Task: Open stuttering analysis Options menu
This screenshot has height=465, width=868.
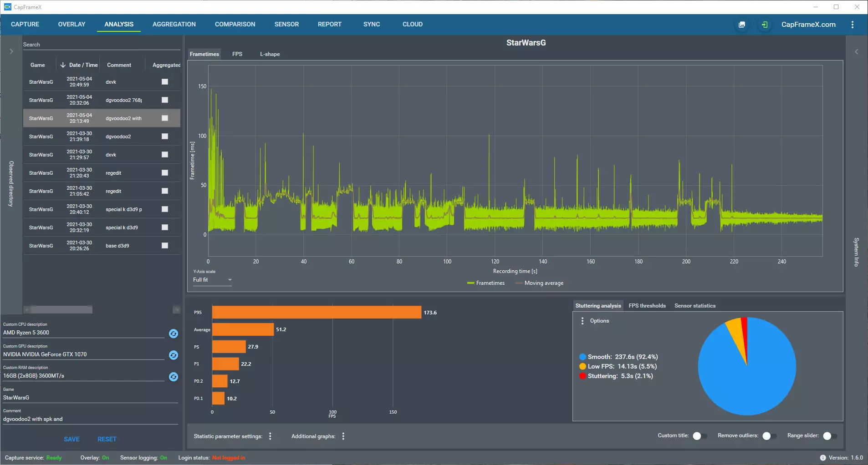Action: (x=582, y=321)
